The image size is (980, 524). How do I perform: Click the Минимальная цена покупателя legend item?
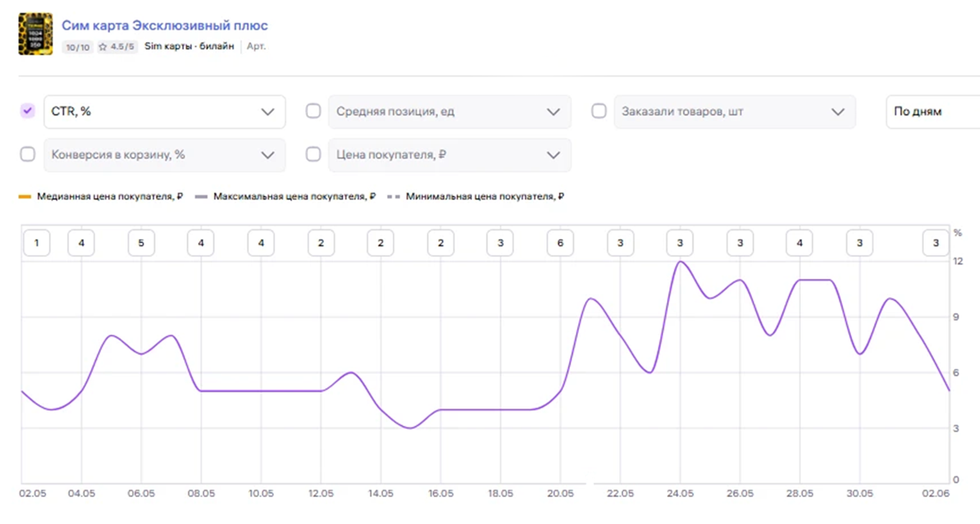click(x=476, y=196)
